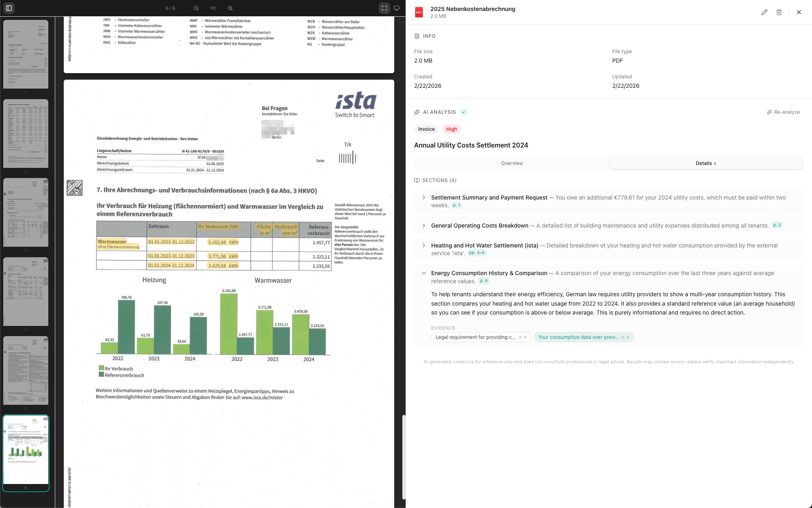Delete the PDF via the trash icon
812x508 pixels.
[779, 12]
